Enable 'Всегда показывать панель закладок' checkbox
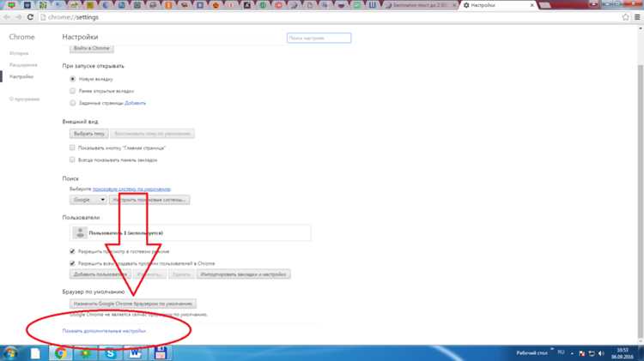644x361 pixels. (x=72, y=159)
